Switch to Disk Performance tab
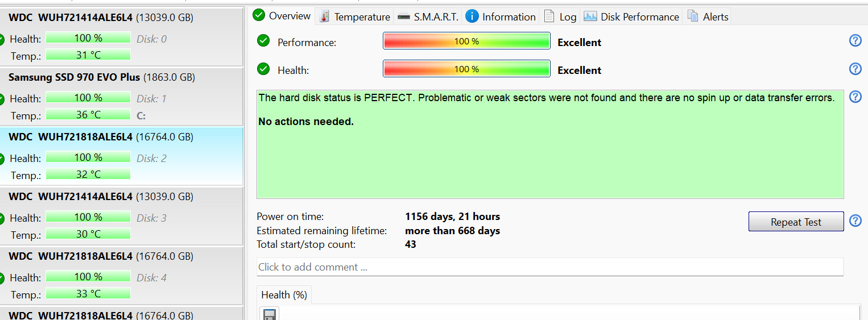The height and width of the screenshot is (320, 868). tap(631, 16)
